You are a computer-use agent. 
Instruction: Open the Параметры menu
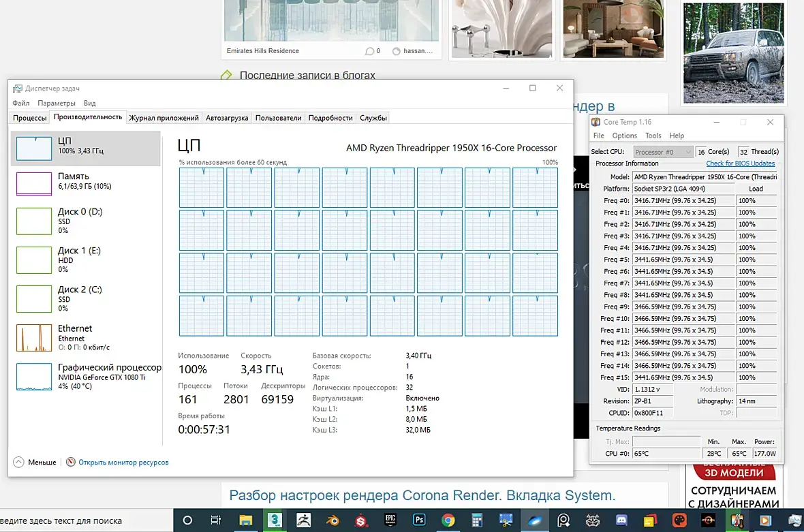pyautogui.click(x=57, y=103)
